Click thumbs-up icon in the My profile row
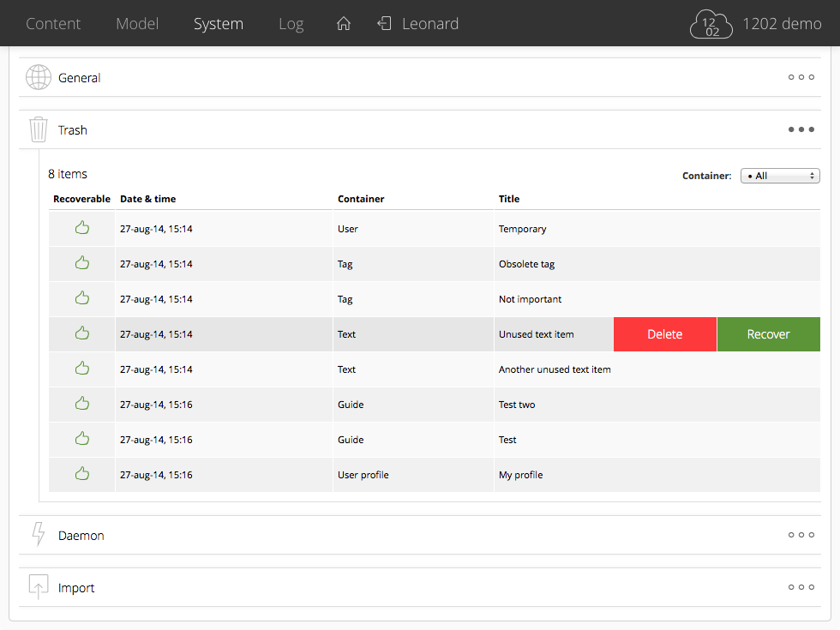 (82, 473)
